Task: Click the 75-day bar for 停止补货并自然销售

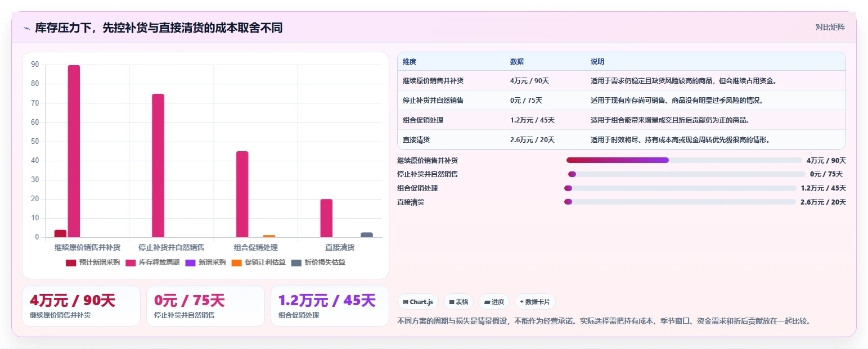Action: tap(158, 165)
